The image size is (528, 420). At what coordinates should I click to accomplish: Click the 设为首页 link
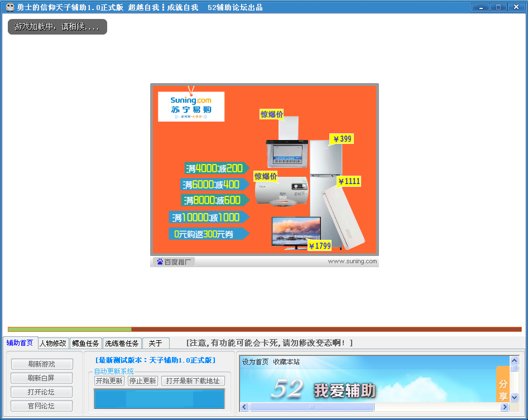[255, 362]
